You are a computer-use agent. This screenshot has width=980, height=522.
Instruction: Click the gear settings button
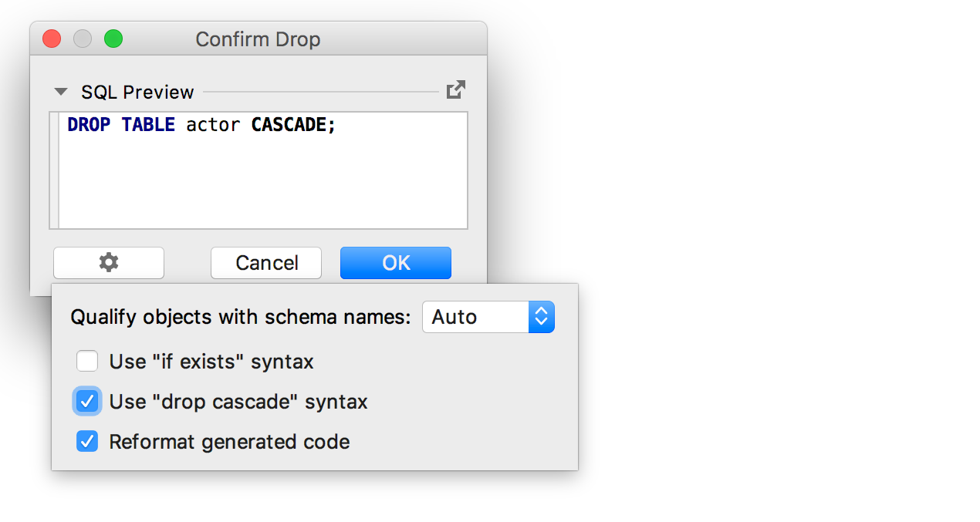(x=109, y=263)
